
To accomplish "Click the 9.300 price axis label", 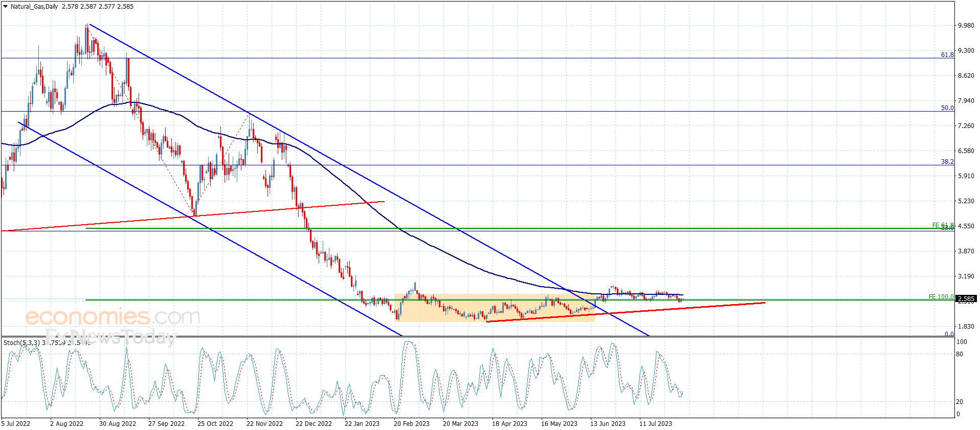I will 966,51.
